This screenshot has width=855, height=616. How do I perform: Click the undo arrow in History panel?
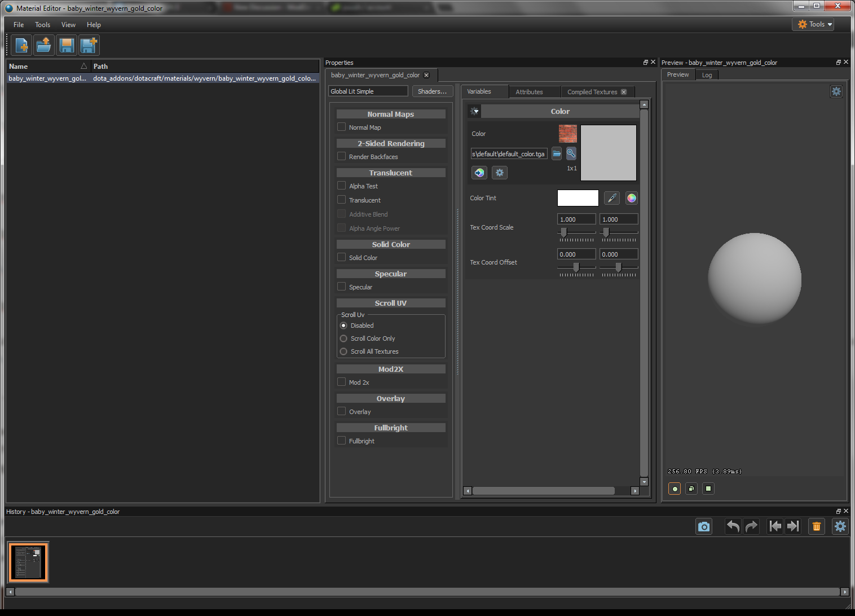[x=733, y=526]
